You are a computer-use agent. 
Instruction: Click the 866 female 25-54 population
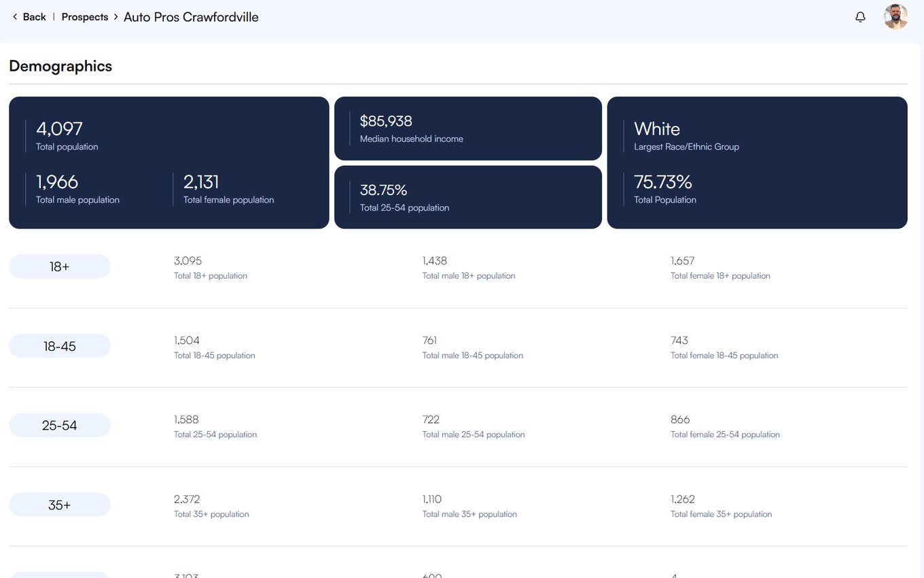pos(680,420)
